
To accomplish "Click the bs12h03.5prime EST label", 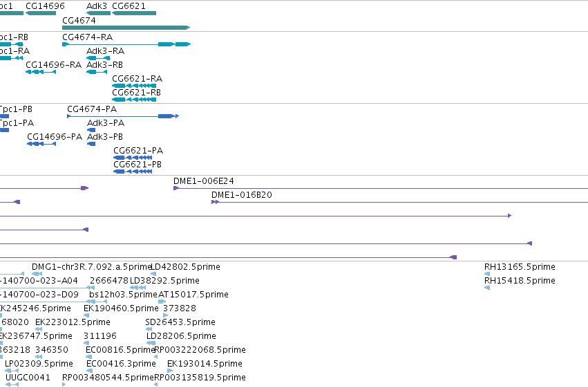I will click(x=124, y=295).
